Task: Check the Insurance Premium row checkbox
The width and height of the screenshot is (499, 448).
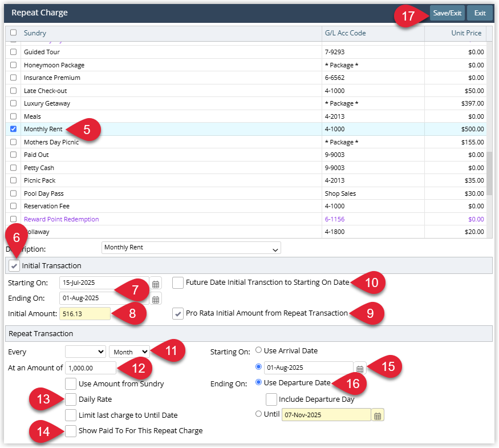Action: (13, 78)
